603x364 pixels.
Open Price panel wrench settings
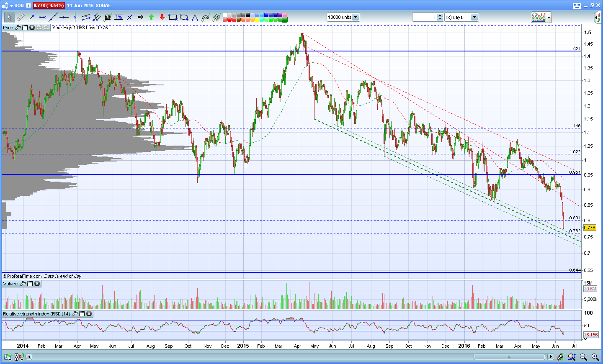(18, 28)
